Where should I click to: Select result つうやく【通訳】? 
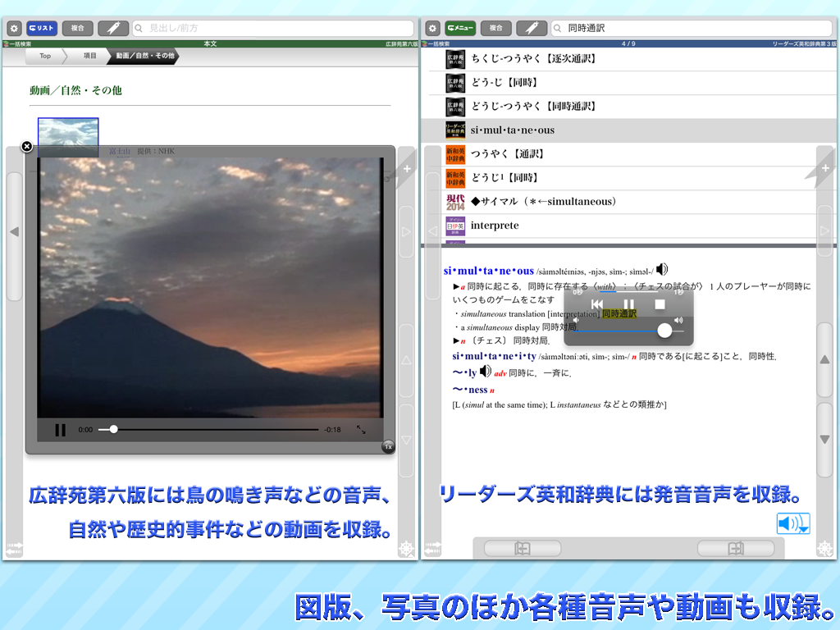pos(628,154)
